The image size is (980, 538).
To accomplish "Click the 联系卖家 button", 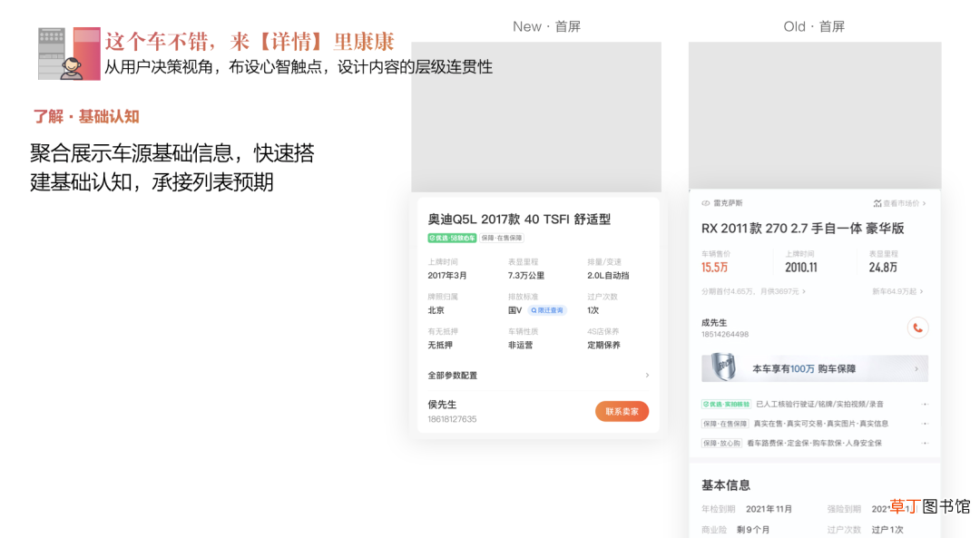I will (622, 411).
